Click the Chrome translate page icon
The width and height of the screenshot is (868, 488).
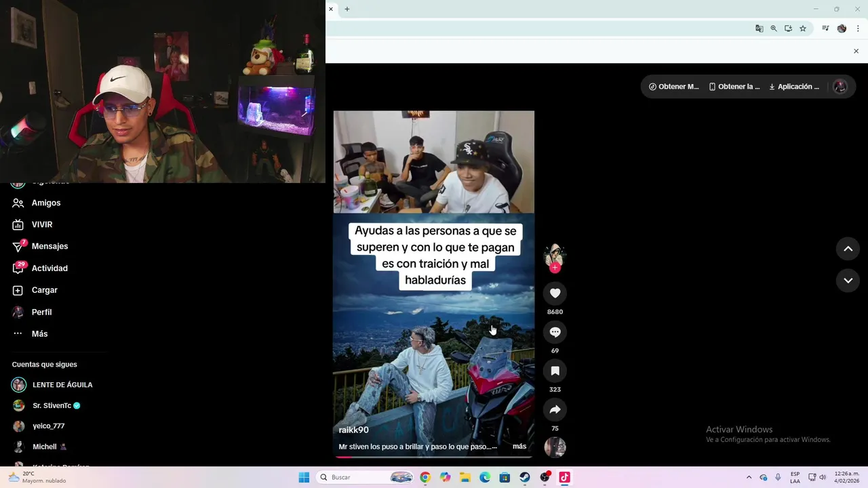(x=759, y=28)
